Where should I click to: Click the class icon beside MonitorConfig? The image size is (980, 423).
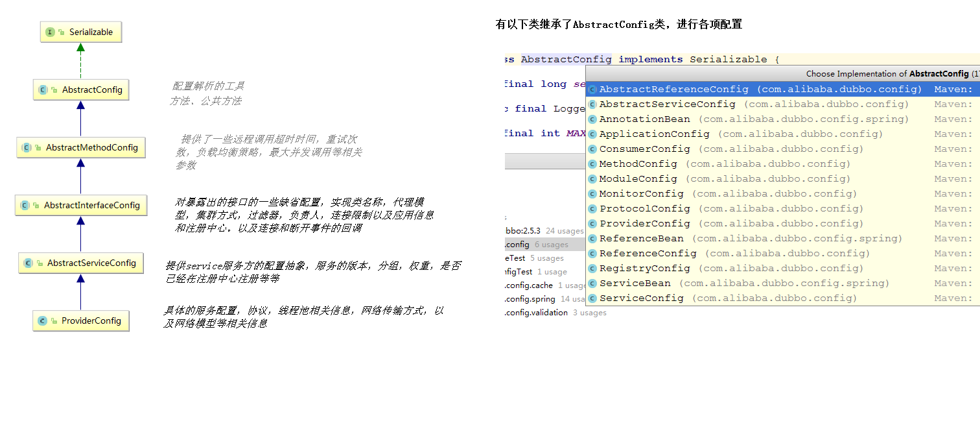(592, 194)
